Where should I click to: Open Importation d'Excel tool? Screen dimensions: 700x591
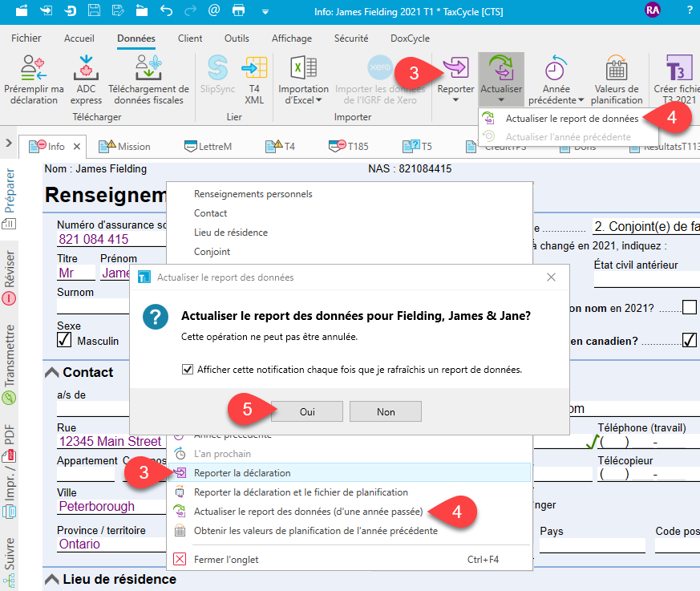click(x=304, y=80)
